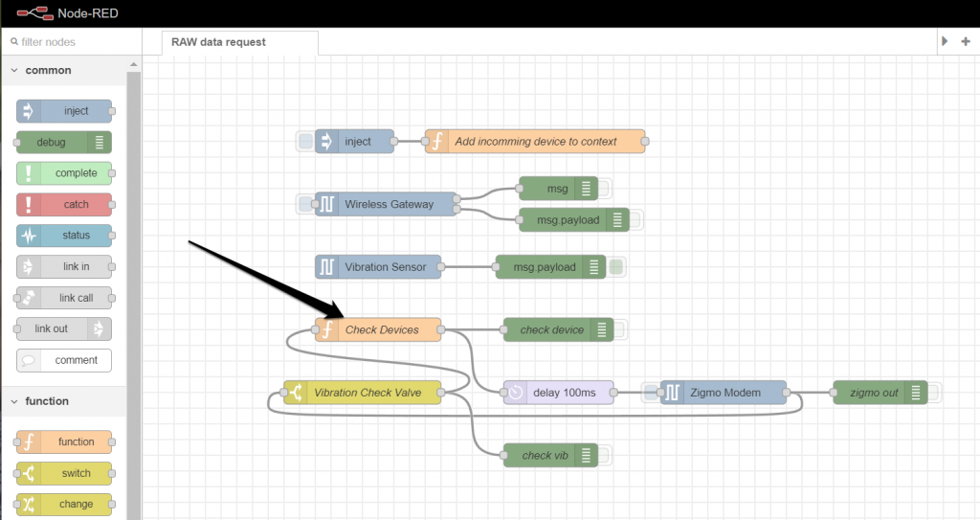Select the Check Devices function node
The width and height of the screenshot is (980, 520).
point(378,329)
